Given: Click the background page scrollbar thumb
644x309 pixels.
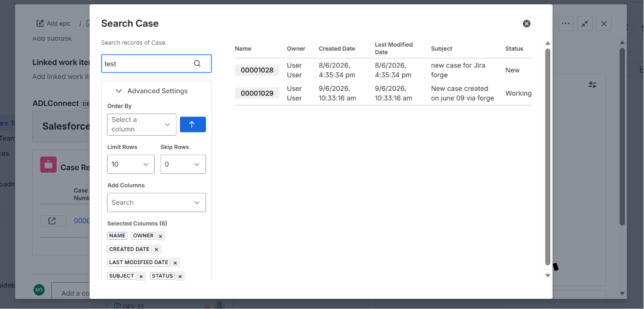Looking at the screenshot, I should [622, 136].
